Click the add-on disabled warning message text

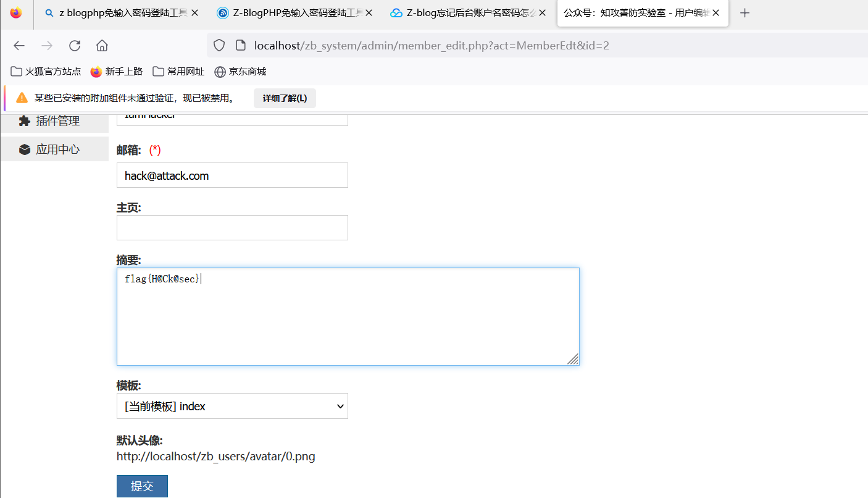pos(135,98)
